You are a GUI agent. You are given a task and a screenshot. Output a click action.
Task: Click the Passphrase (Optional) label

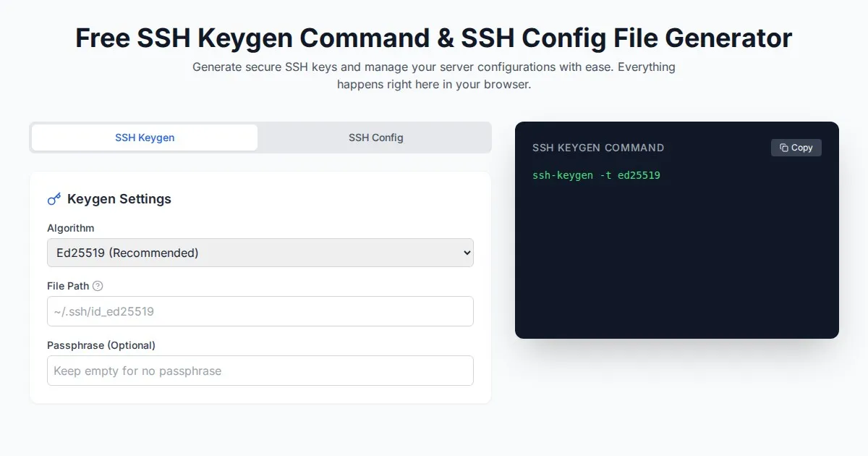click(101, 345)
